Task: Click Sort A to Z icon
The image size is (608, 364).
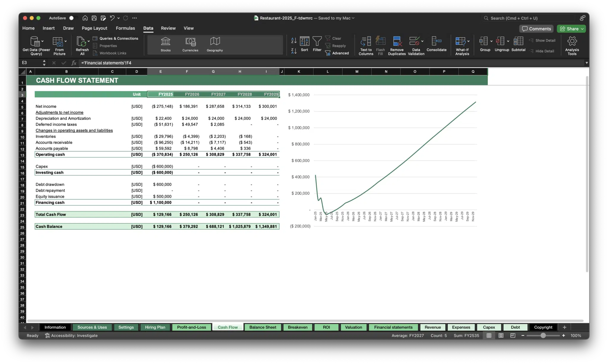Action: pyautogui.click(x=294, y=40)
